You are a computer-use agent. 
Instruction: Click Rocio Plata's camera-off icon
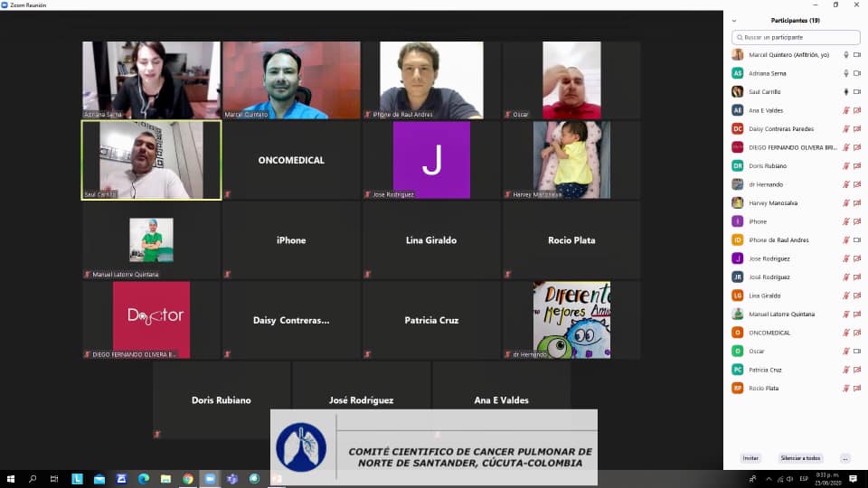pyautogui.click(x=857, y=389)
